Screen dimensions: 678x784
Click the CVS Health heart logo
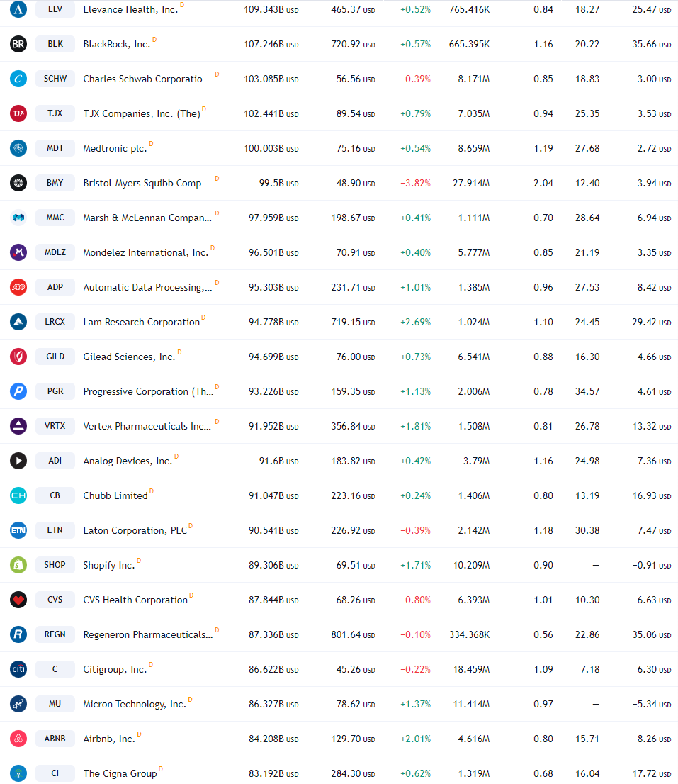pos(18,600)
